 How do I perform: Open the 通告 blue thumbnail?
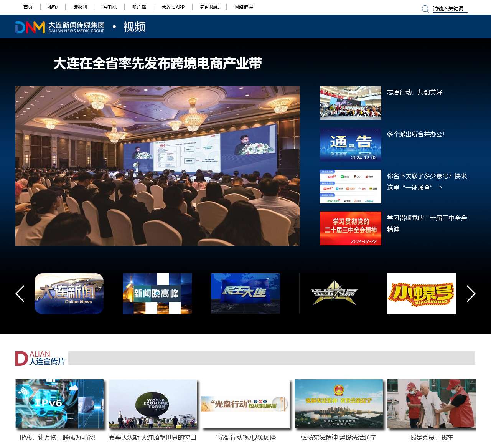(351, 145)
